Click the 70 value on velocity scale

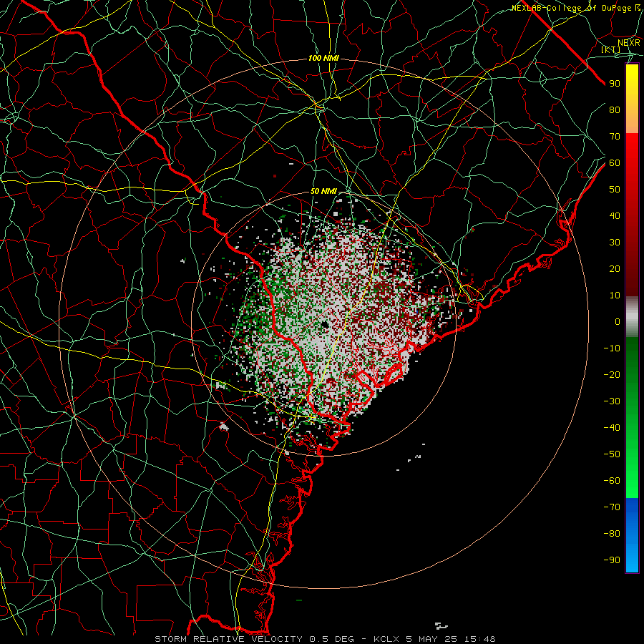[615, 137]
